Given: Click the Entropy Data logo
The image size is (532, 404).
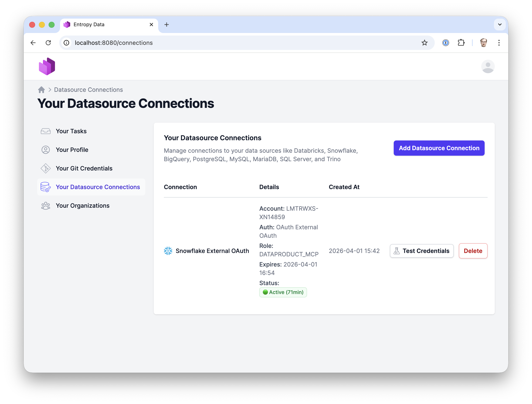Looking at the screenshot, I should [x=47, y=66].
